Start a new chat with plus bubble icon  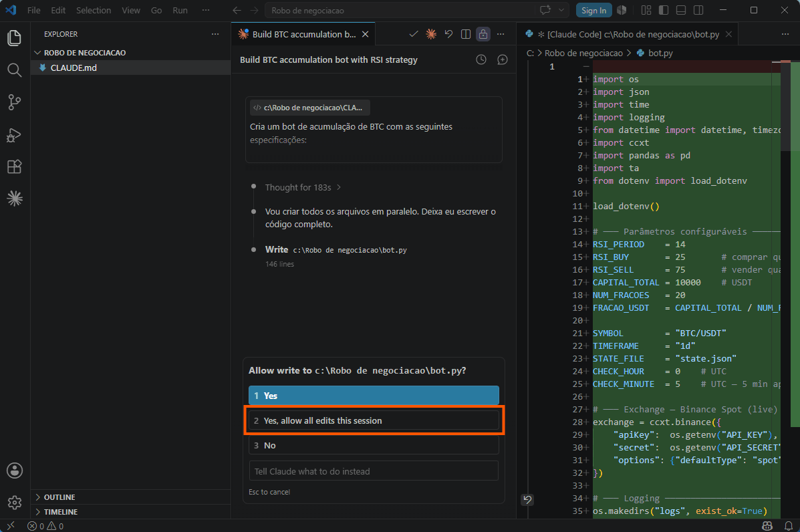tap(503, 59)
